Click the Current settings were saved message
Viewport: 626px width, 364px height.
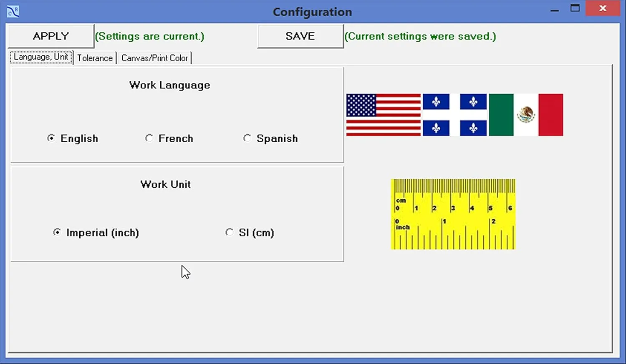420,36
